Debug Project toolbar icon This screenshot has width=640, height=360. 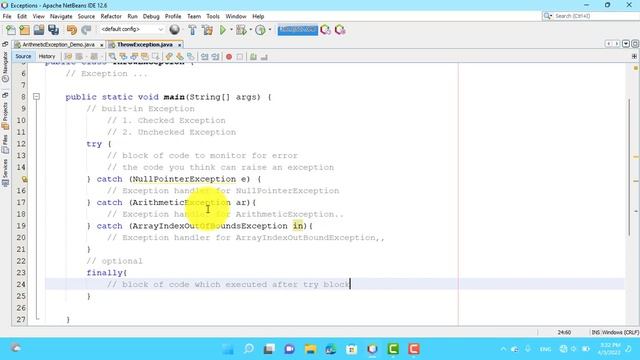241,30
